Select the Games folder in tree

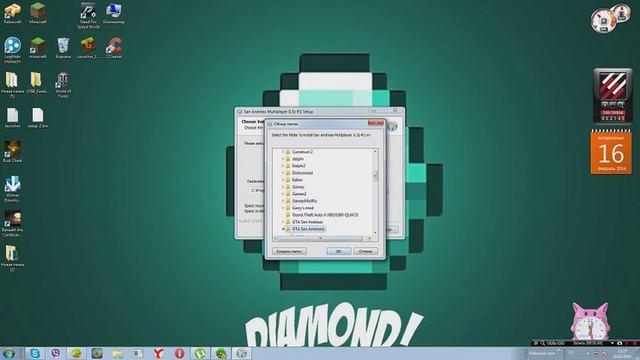click(298, 187)
